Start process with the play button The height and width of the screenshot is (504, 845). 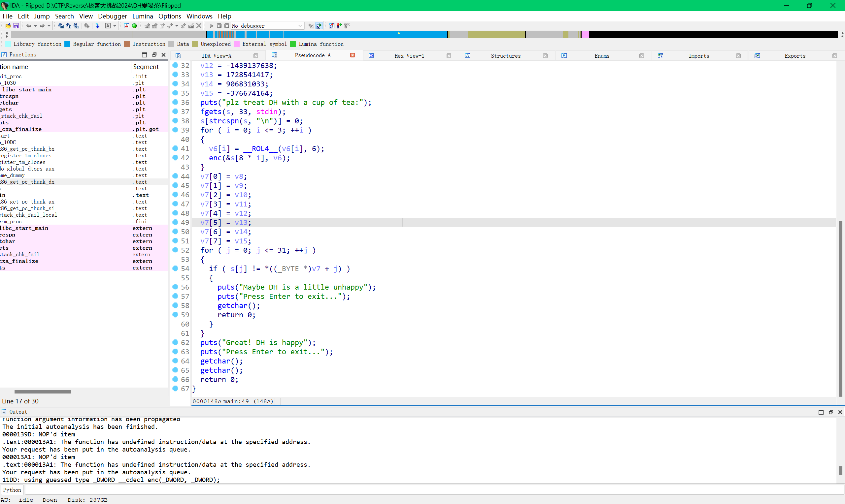[x=211, y=26]
